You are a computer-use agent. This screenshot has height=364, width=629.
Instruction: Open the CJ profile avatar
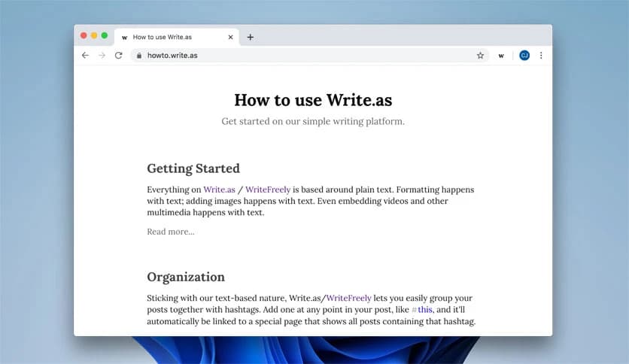pyautogui.click(x=524, y=56)
